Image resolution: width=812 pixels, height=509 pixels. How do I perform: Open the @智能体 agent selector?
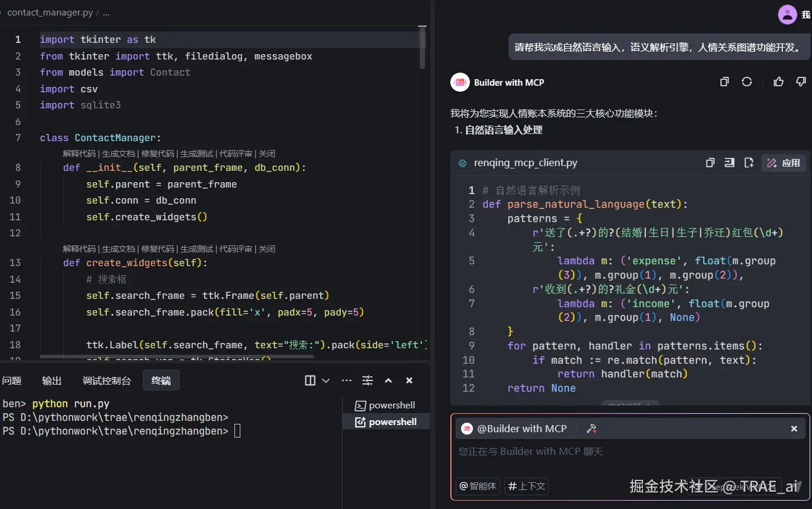(x=478, y=486)
